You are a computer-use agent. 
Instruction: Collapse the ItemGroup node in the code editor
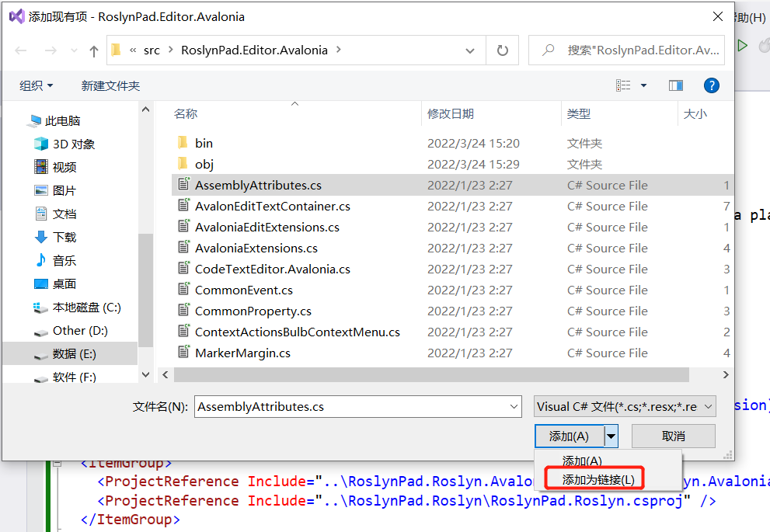57,463
